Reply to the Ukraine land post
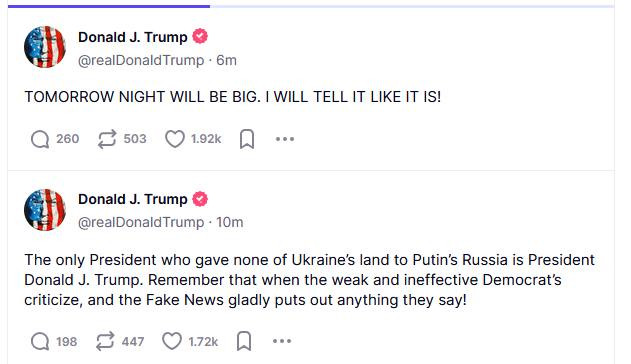This screenshot has height=364, width=631. click(40, 341)
